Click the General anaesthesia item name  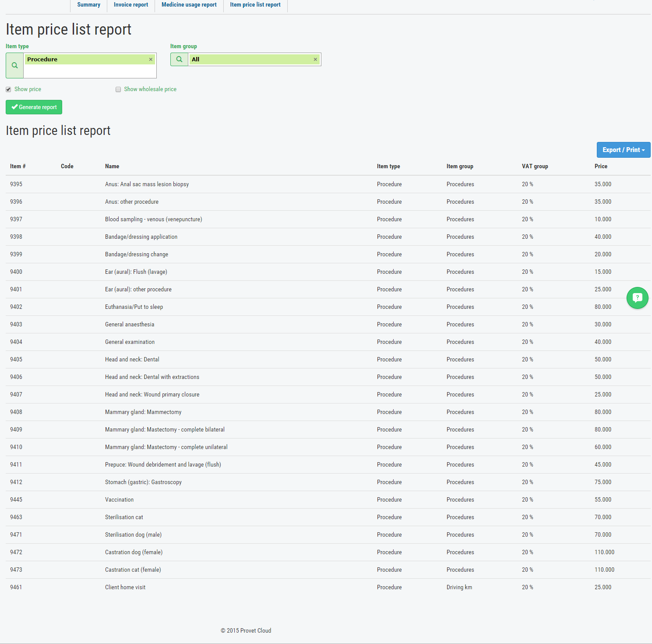pos(130,324)
